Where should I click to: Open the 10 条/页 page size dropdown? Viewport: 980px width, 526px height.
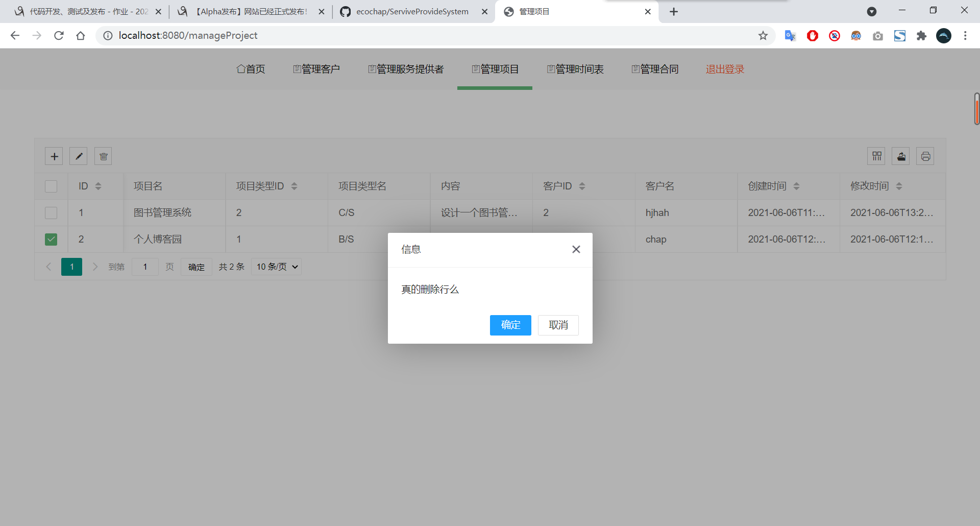276,267
